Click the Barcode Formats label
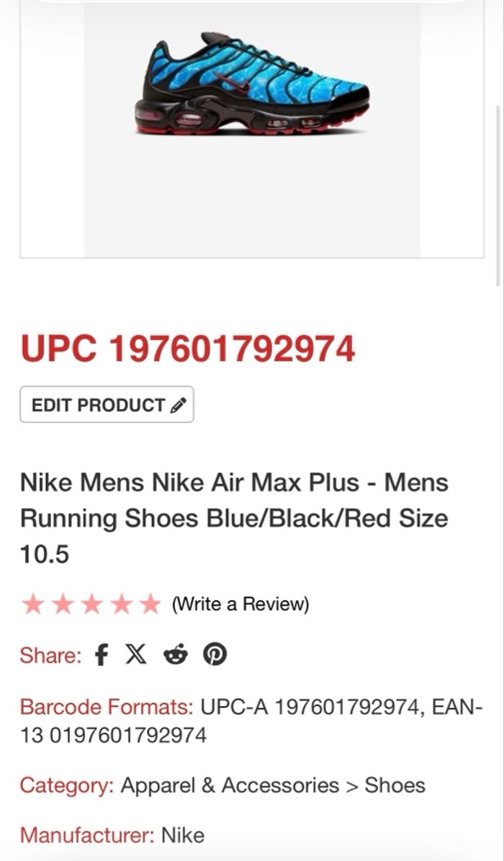This screenshot has width=504, height=861. point(107,706)
